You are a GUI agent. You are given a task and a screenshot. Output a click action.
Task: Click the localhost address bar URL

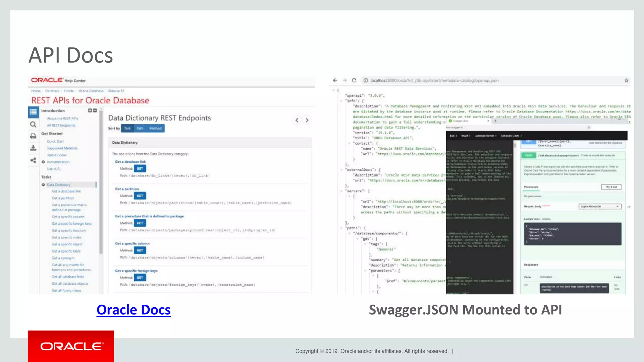click(x=434, y=80)
